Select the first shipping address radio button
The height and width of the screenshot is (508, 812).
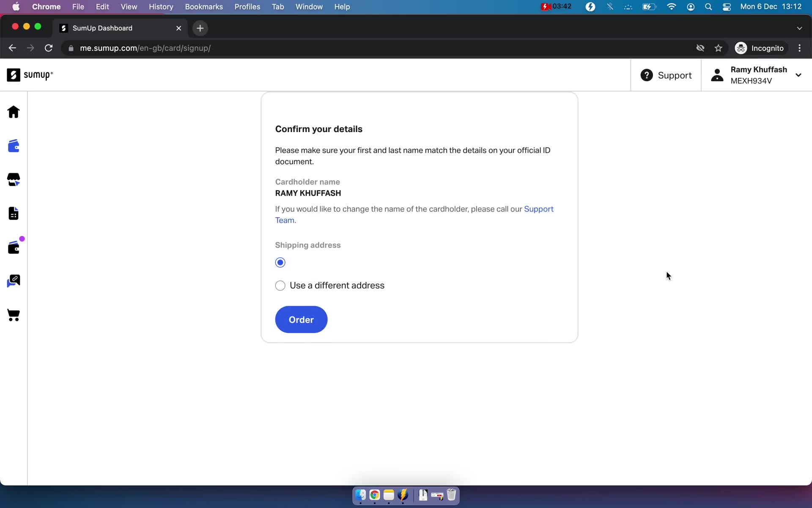(280, 262)
